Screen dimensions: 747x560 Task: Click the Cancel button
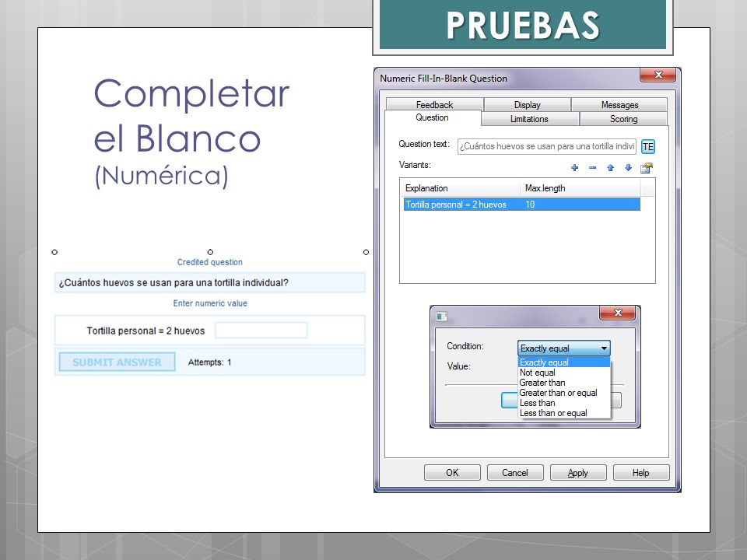pyautogui.click(x=515, y=472)
